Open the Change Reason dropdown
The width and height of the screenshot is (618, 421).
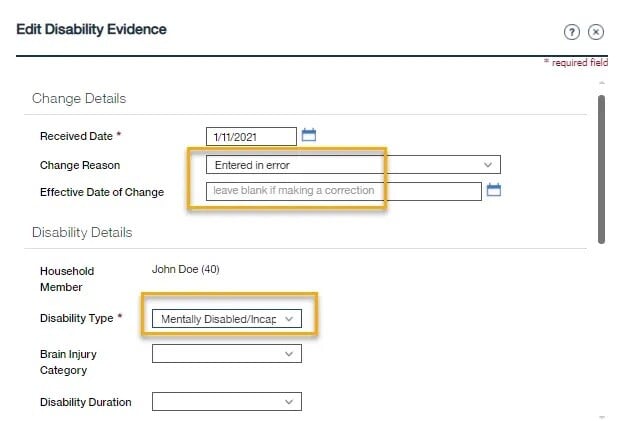(353, 165)
